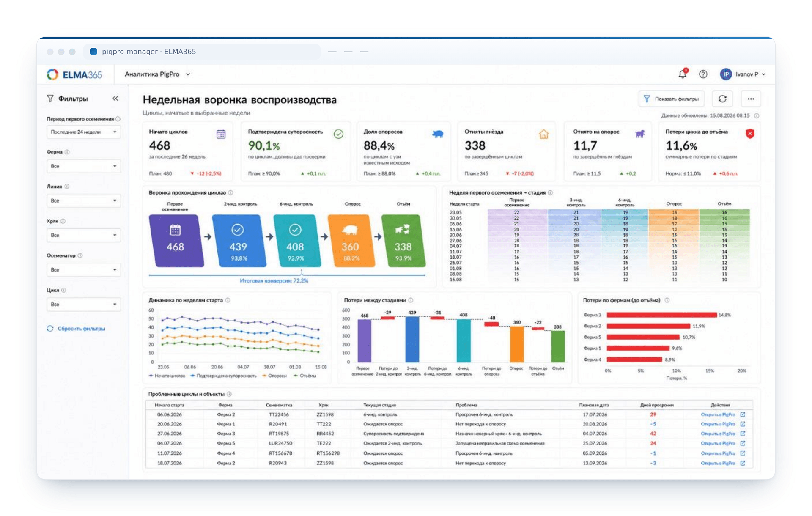Open the help question mark icon

pyautogui.click(x=703, y=74)
